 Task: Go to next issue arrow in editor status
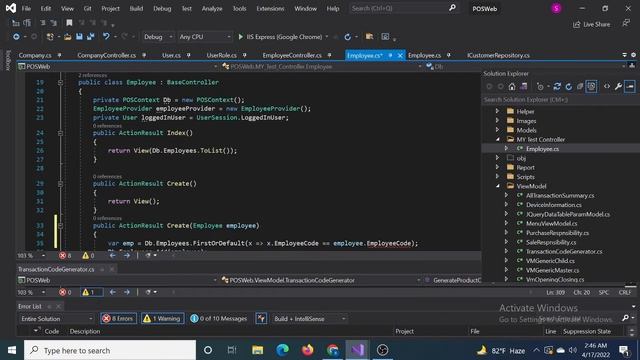127,256
